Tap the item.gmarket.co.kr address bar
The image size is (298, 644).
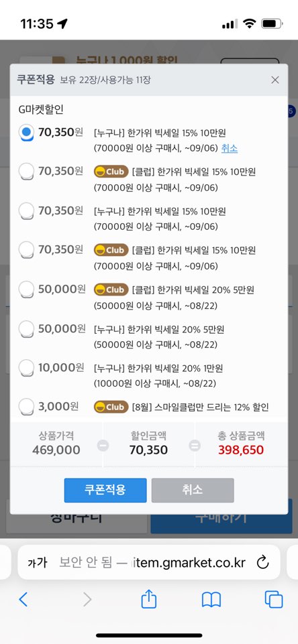(x=149, y=562)
